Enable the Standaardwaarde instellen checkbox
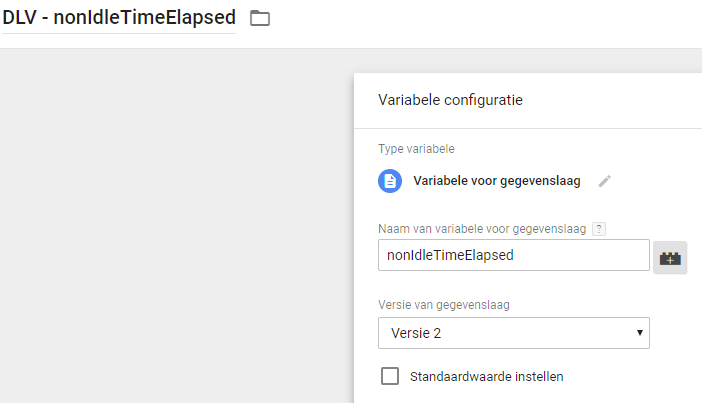Viewport: 702px width, 403px height. point(390,377)
